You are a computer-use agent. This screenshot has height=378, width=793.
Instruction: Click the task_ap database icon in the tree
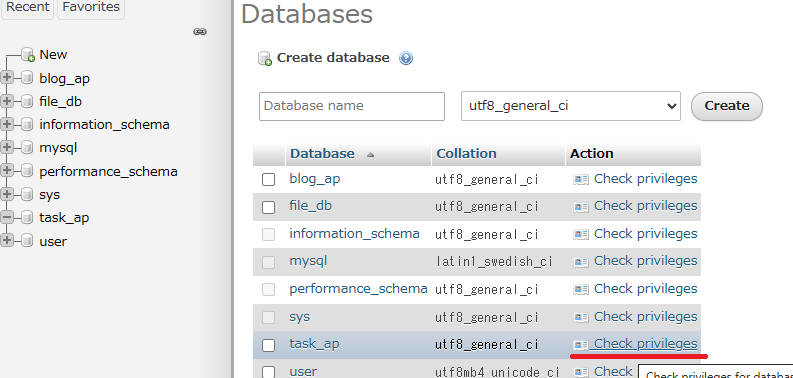27,218
